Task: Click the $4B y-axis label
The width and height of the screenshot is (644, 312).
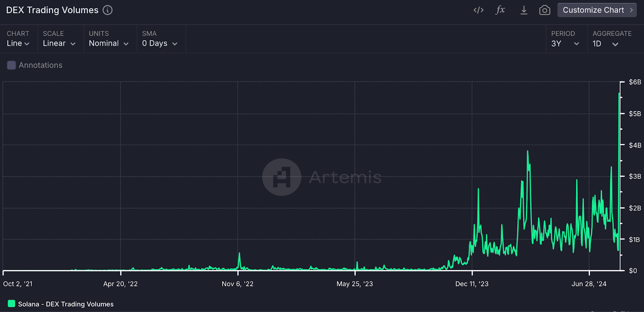Action: pyautogui.click(x=635, y=145)
